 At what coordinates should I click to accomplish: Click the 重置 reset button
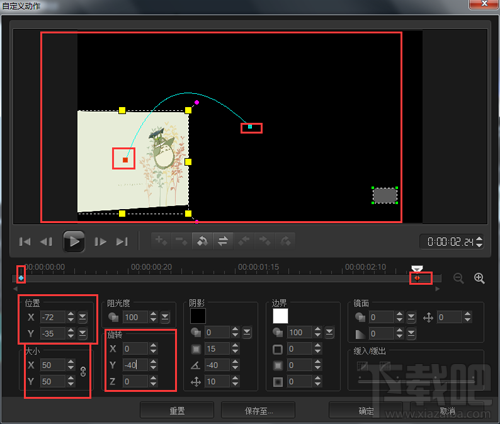coord(177,411)
